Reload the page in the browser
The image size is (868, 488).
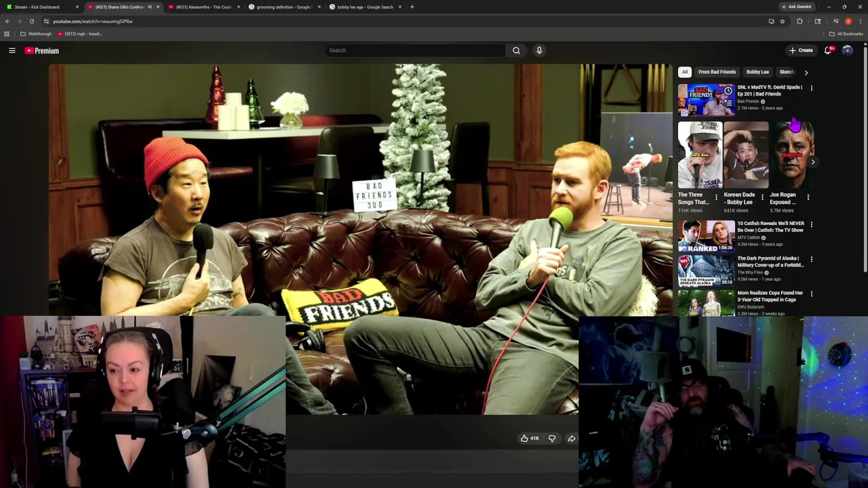pyautogui.click(x=31, y=21)
